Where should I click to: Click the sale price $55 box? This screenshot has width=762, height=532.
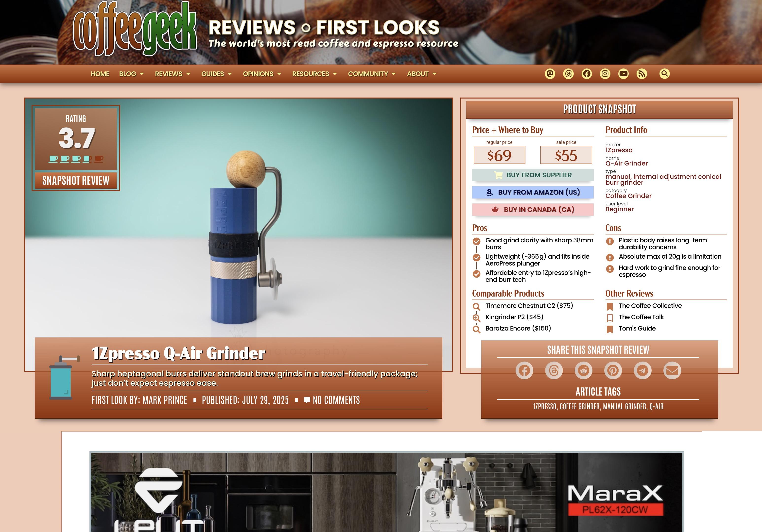[566, 155]
